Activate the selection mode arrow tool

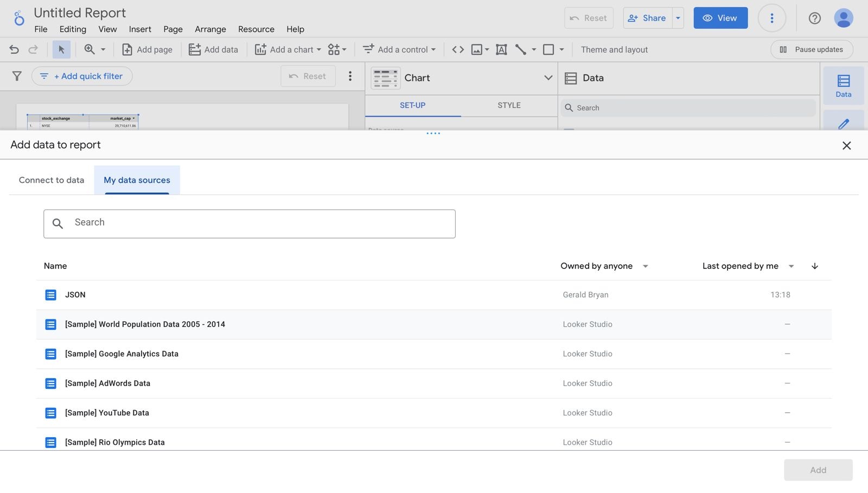click(61, 49)
